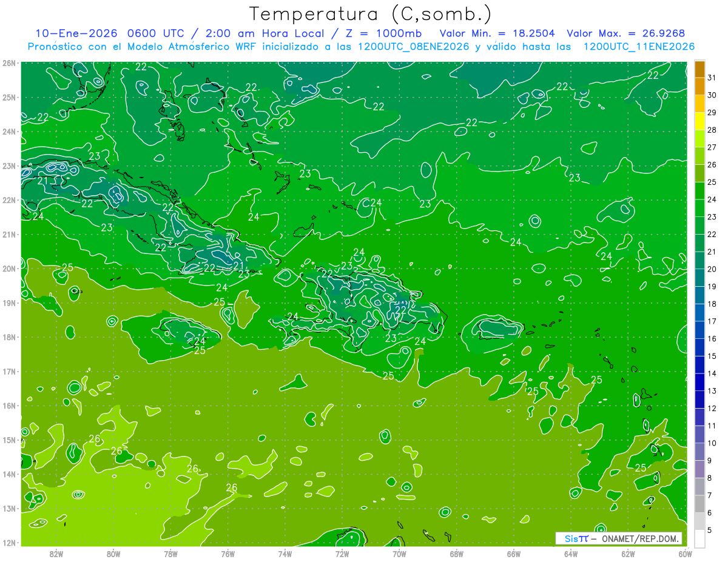The image size is (728, 562).
Task: Click the 'Valor Max. = 26.9268' readout
Action: [x=626, y=34]
